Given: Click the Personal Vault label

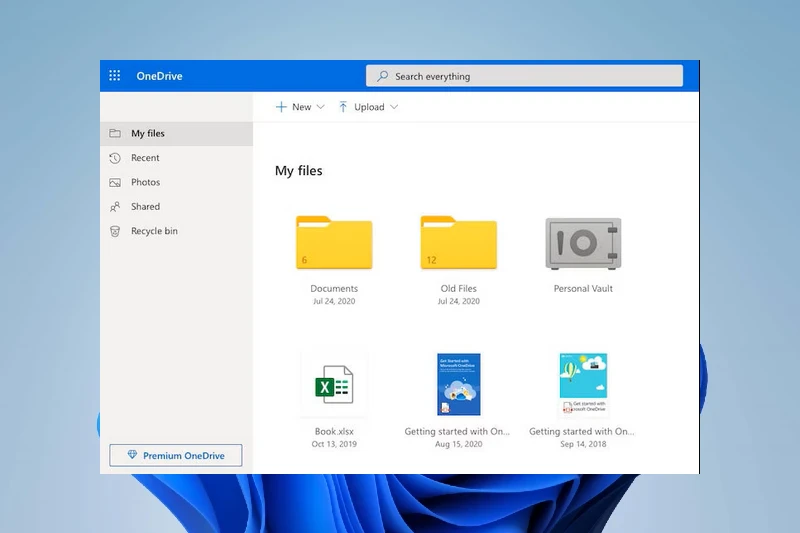Looking at the screenshot, I should 583,288.
